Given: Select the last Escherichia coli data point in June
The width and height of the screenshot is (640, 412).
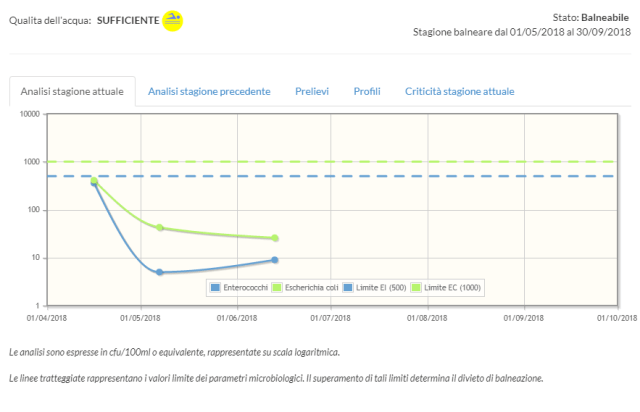Looking at the screenshot, I should pyautogui.click(x=275, y=238).
